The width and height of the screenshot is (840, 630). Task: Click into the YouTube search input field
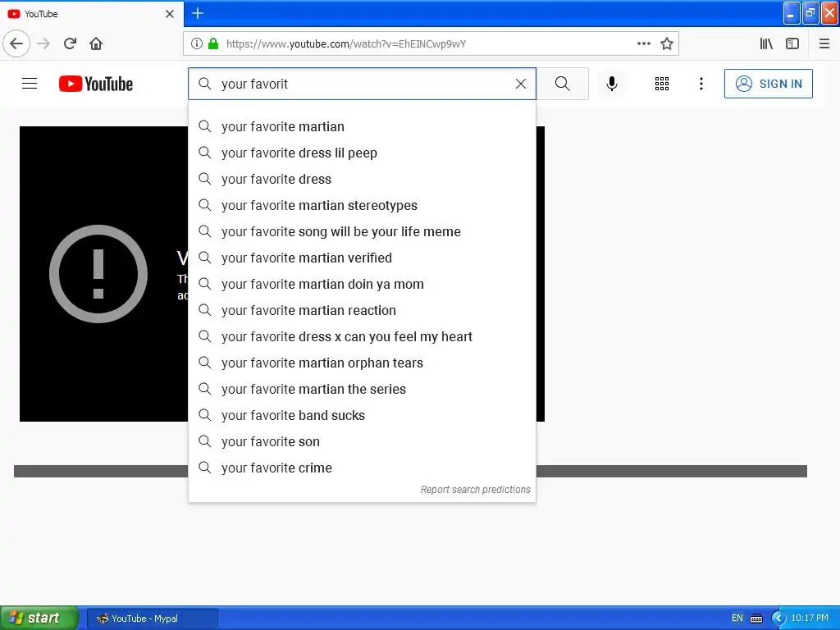click(x=362, y=84)
